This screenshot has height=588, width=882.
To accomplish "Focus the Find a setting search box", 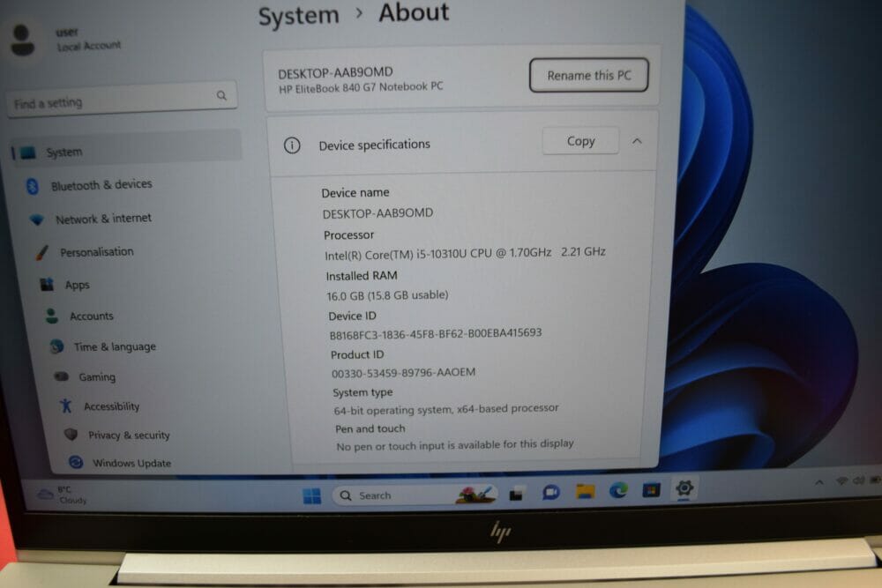I will 122,100.
